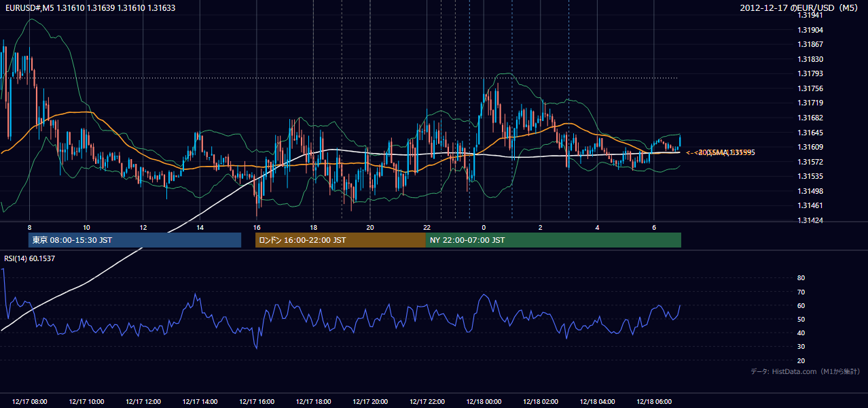Click price axis label 1.31424
This screenshot has height=408, width=868.
[811, 220]
